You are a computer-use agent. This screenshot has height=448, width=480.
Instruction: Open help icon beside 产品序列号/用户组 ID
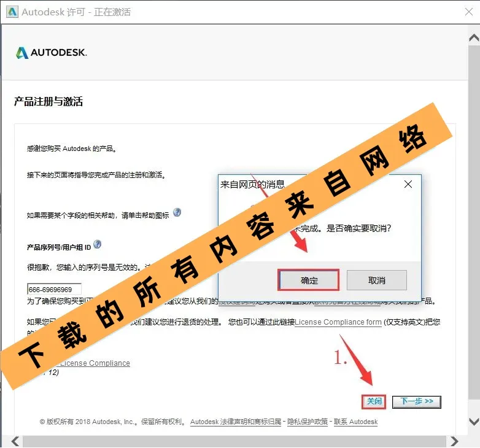(x=98, y=244)
